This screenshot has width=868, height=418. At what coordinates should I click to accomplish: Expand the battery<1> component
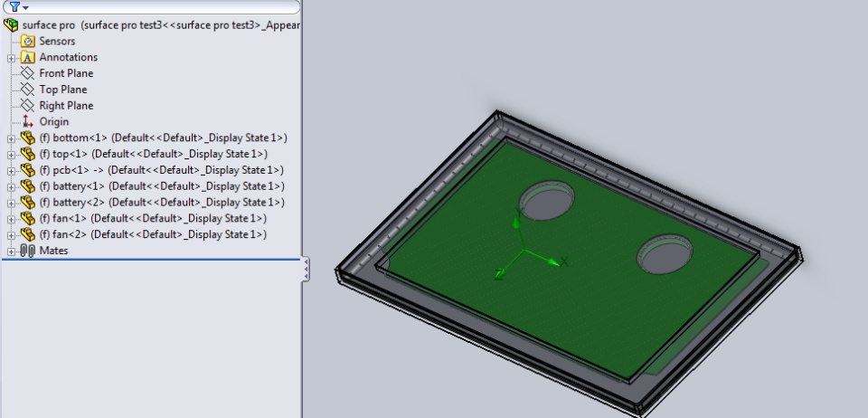tap(11, 187)
